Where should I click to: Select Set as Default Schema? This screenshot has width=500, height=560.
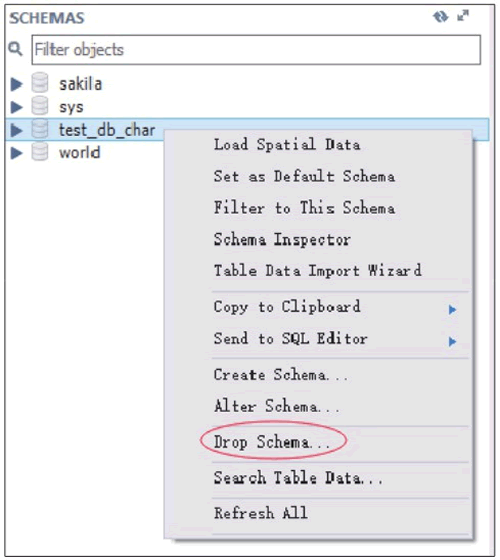click(x=304, y=176)
